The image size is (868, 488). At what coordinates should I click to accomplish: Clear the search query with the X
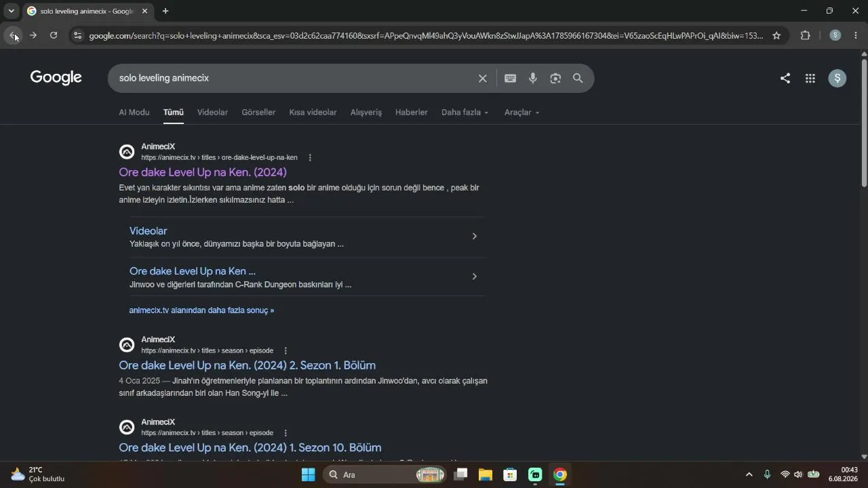[x=483, y=79]
